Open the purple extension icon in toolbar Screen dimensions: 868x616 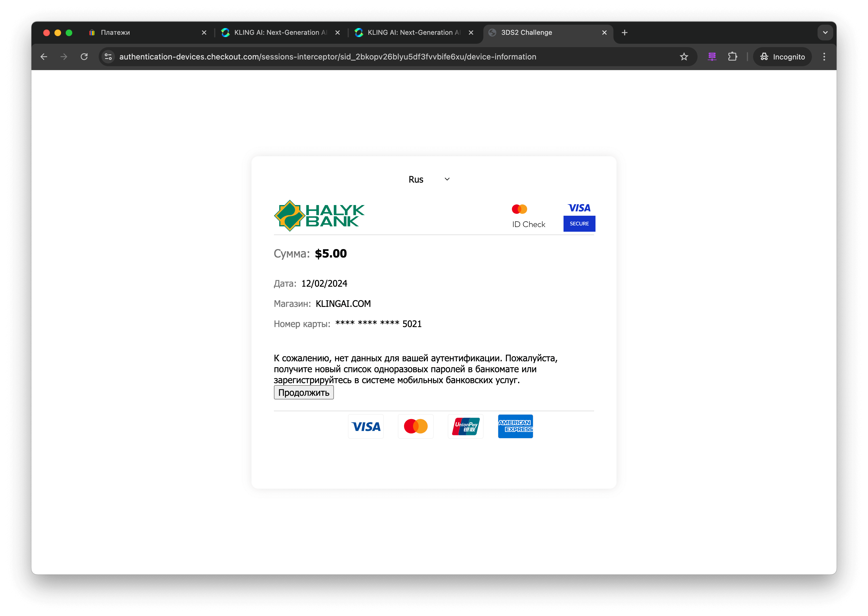coord(712,57)
